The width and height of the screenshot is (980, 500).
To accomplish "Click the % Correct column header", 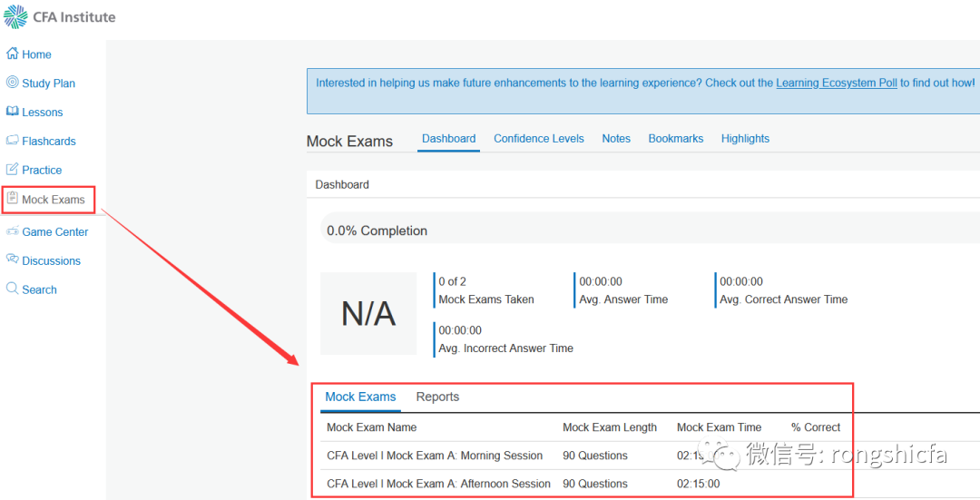I will [x=816, y=427].
